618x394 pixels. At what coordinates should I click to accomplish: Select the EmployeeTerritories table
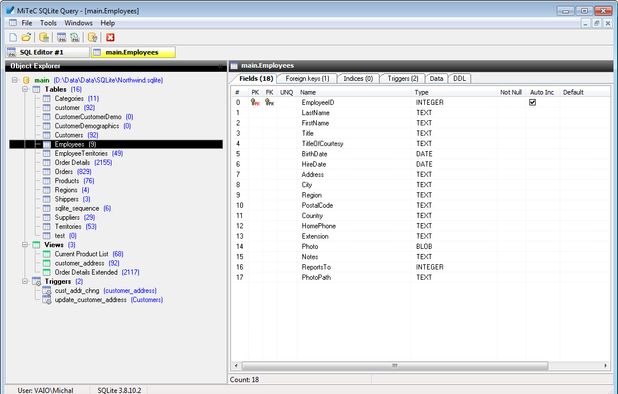coord(89,153)
